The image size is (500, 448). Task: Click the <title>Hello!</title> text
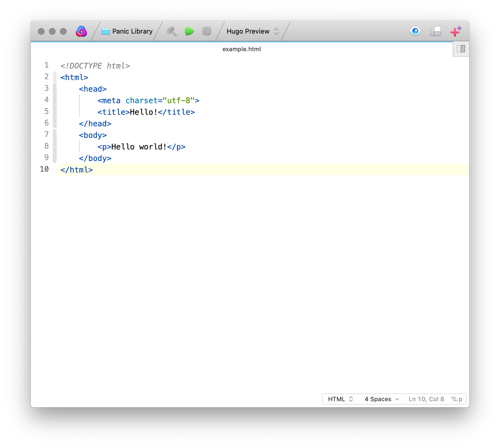pos(146,112)
